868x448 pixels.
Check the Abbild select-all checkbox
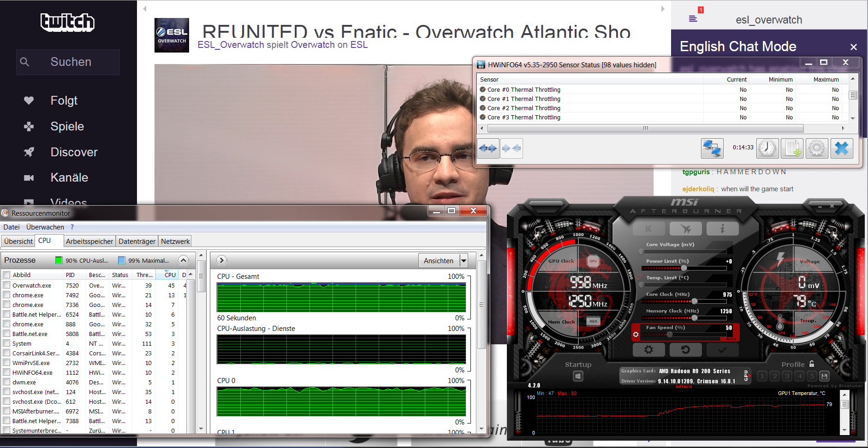tap(6, 275)
